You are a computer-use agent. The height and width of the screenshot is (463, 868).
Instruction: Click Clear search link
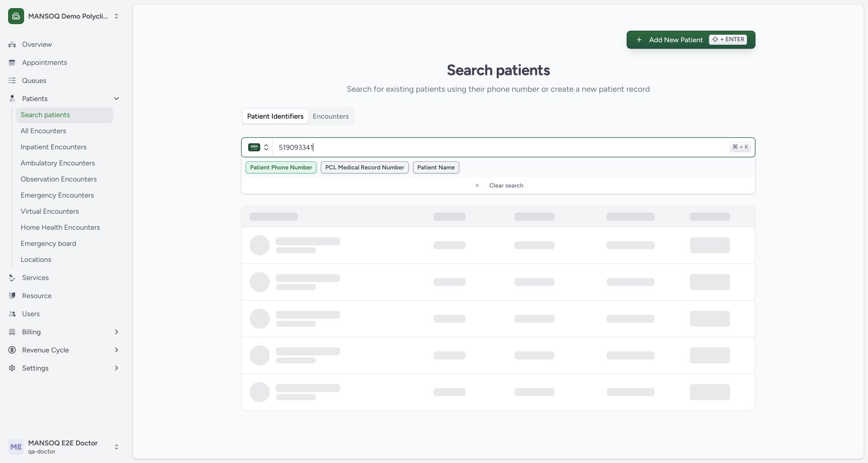506,186
